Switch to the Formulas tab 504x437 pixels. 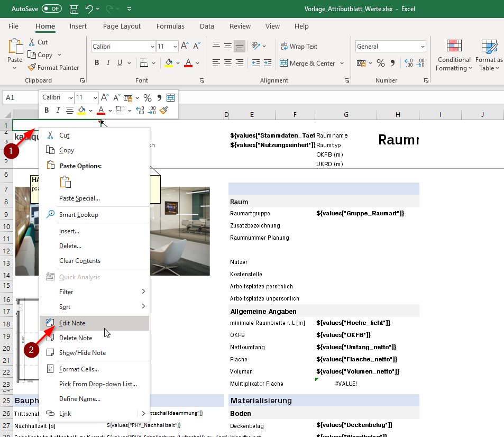point(170,26)
